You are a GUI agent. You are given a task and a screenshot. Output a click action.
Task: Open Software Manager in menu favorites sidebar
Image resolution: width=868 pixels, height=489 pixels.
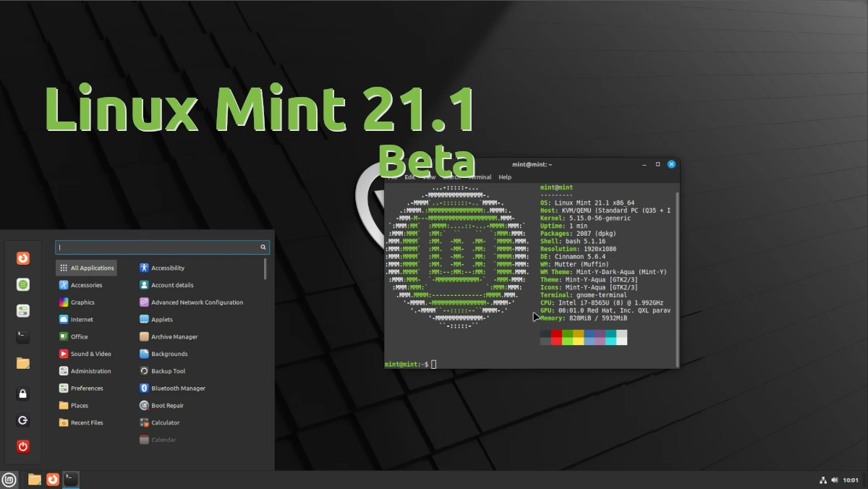23,285
